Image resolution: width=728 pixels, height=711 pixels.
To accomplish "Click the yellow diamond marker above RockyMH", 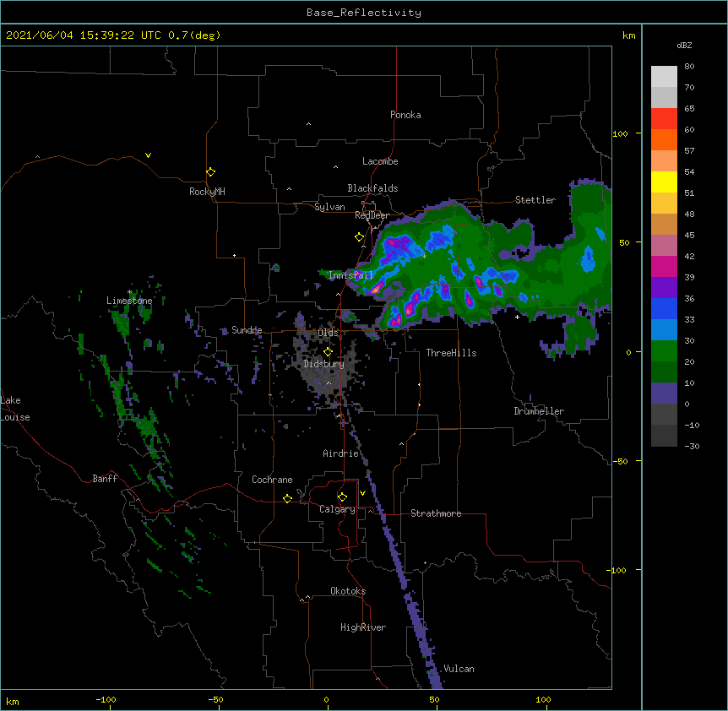I will click(x=210, y=171).
